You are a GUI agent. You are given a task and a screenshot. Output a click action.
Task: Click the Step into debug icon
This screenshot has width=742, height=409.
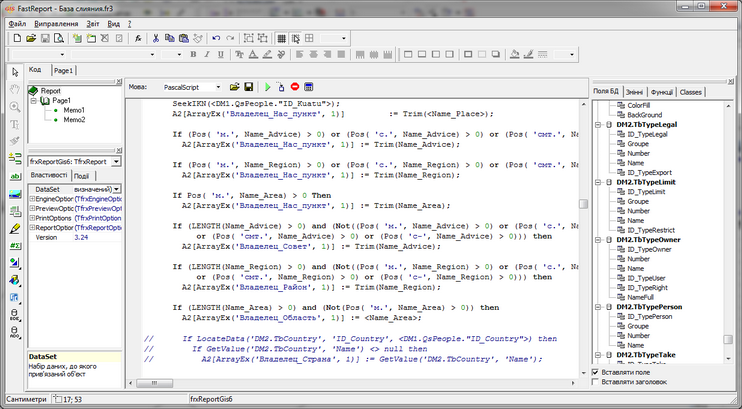pos(281,87)
